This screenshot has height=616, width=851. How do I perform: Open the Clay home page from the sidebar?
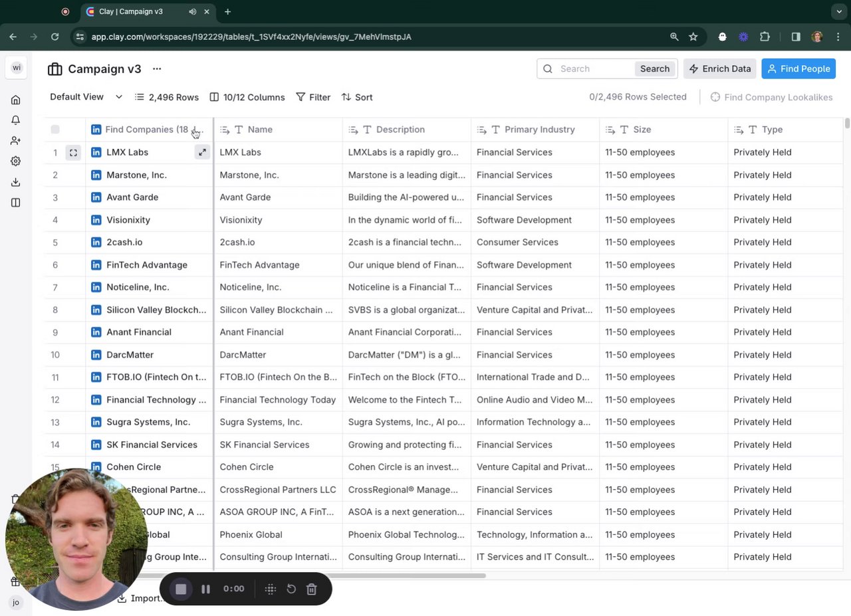point(15,100)
